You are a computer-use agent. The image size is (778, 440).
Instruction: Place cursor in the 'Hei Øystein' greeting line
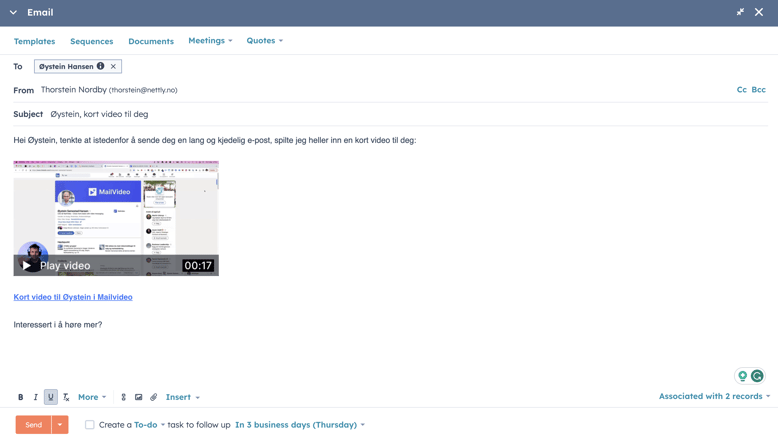click(215, 140)
